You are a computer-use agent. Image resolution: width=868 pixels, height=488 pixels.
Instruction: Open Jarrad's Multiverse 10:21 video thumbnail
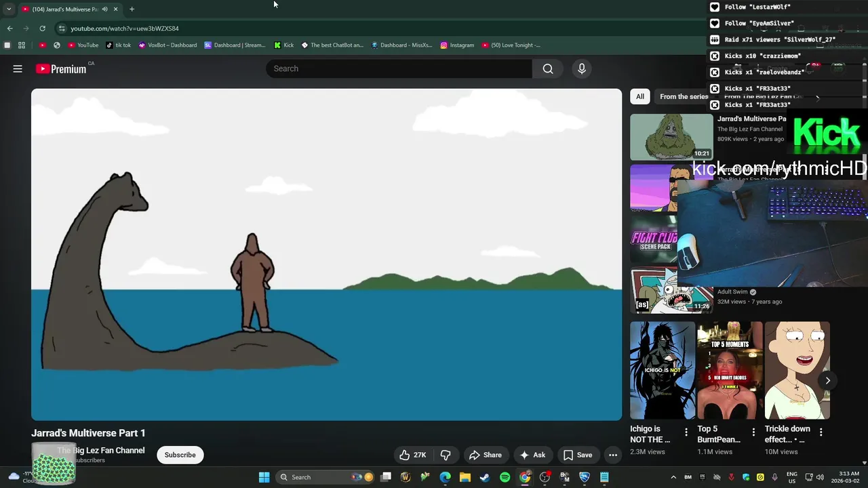[671, 137]
